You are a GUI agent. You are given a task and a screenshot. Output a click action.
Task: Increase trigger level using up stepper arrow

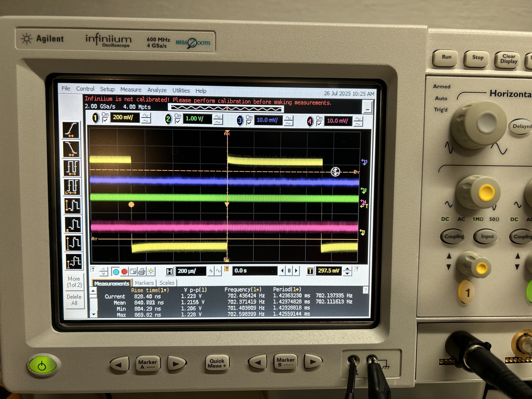347,269
